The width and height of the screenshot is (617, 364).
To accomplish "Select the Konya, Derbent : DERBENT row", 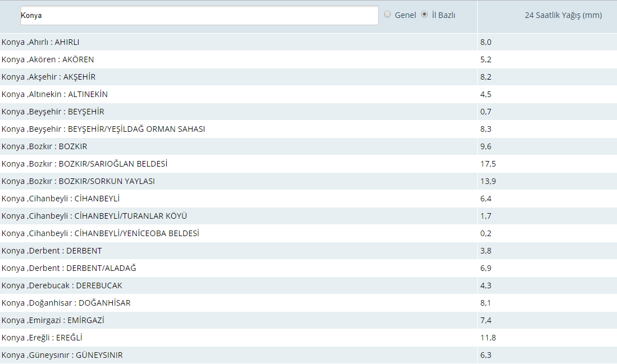I will (x=309, y=251).
